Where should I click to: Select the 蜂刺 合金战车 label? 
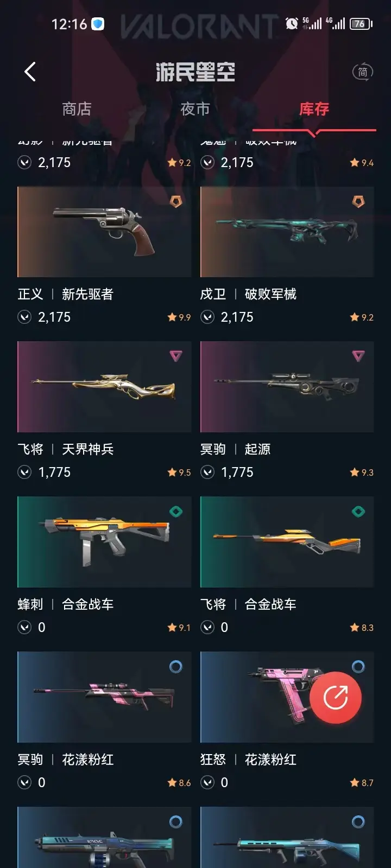[x=66, y=604]
